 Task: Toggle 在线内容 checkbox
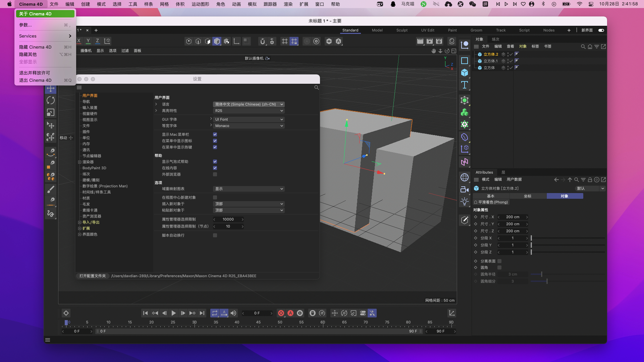(x=215, y=168)
